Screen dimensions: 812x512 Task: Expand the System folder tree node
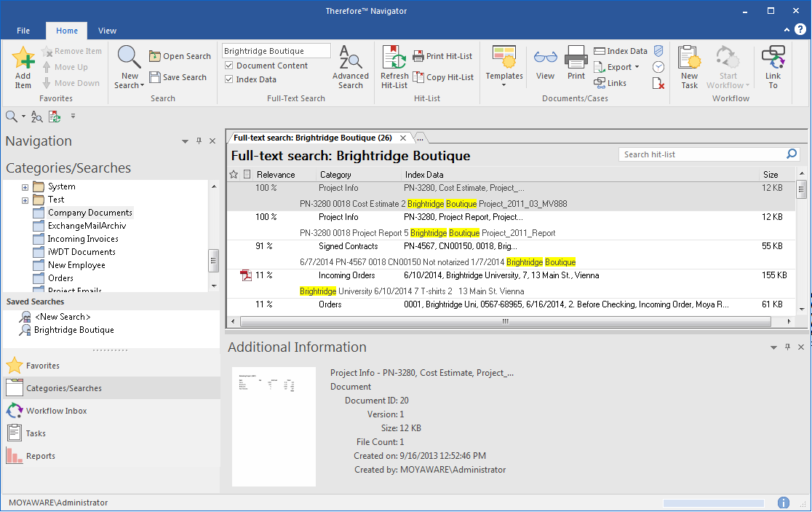pyautogui.click(x=25, y=187)
